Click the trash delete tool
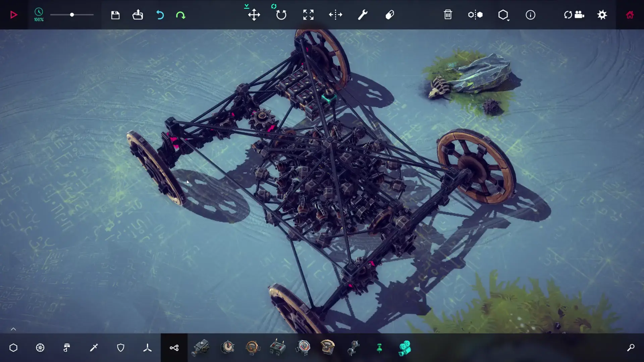The image size is (644, 362). [x=448, y=15]
